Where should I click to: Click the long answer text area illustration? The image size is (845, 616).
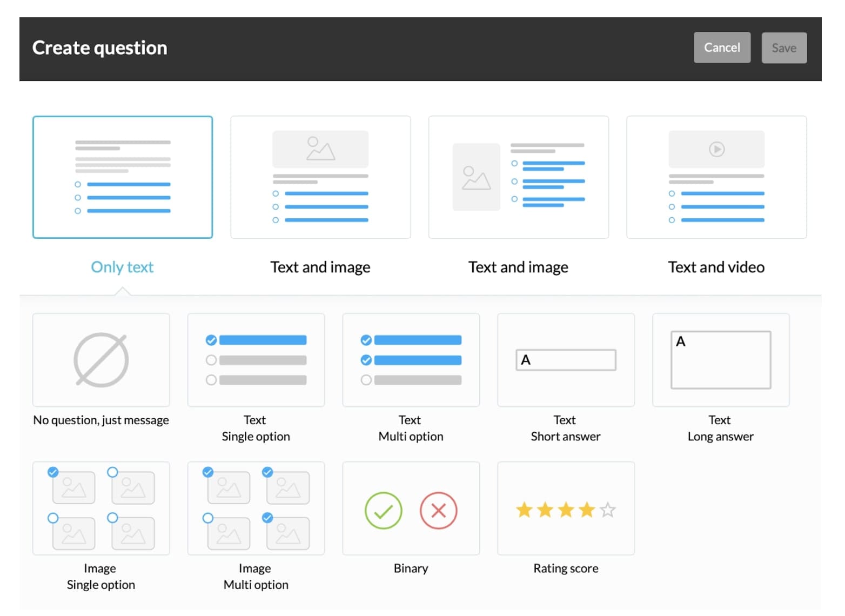tap(721, 360)
